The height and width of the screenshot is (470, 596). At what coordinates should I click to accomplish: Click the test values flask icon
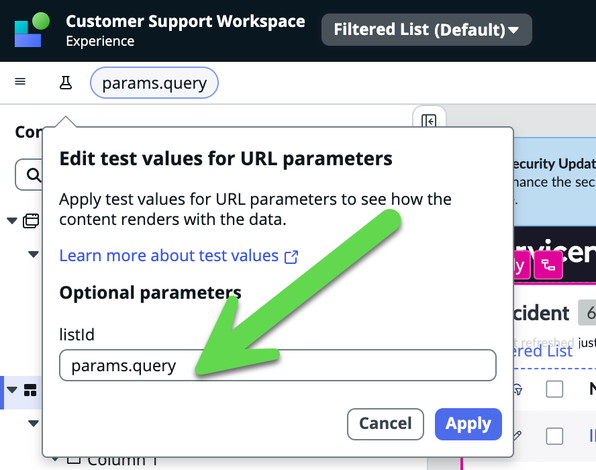(66, 82)
